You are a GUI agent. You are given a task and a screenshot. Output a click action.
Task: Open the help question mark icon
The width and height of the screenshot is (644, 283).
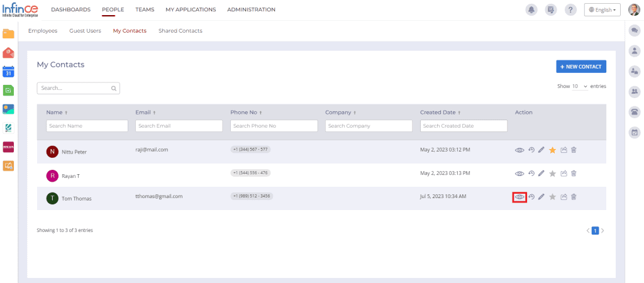point(570,10)
